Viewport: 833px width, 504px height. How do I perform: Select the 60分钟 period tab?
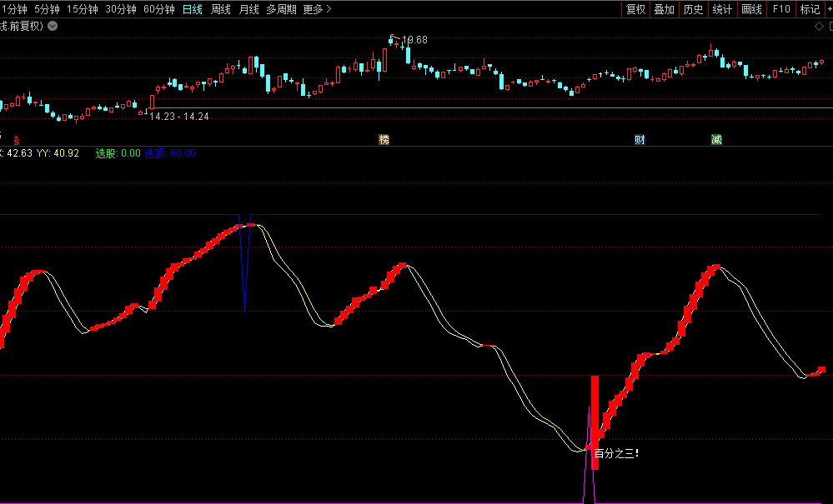158,9
